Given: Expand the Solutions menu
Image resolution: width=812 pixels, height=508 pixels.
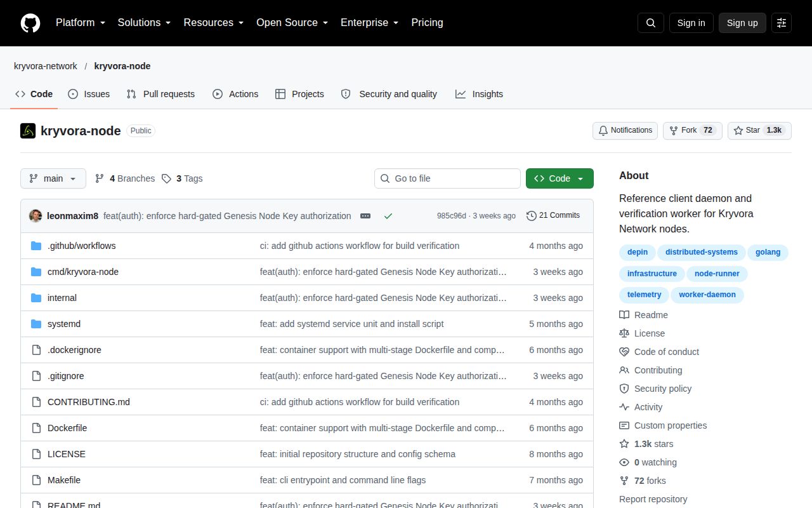Looking at the screenshot, I should pos(145,23).
